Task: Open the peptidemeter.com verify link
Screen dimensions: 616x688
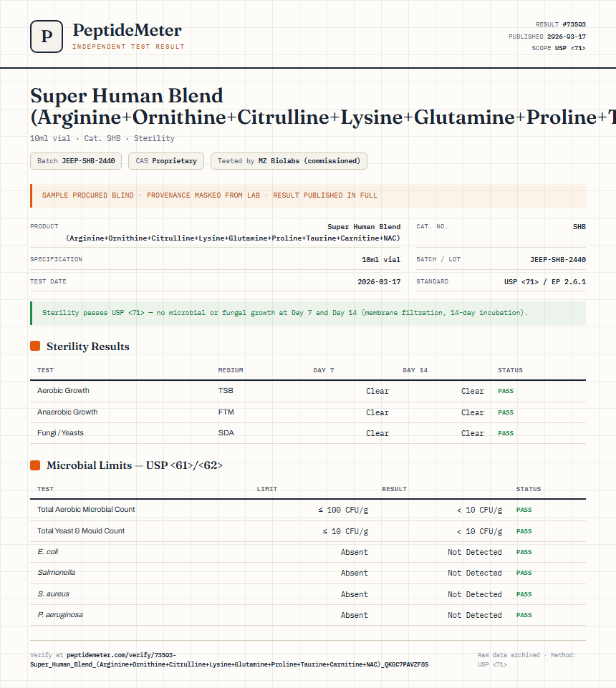Action: (x=229, y=659)
